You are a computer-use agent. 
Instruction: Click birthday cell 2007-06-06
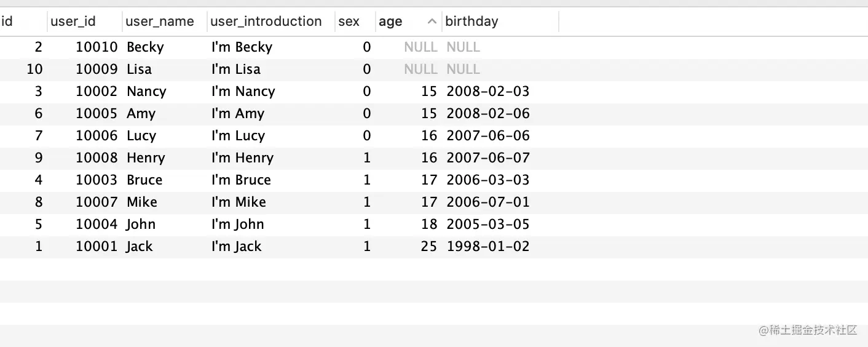[x=488, y=136]
